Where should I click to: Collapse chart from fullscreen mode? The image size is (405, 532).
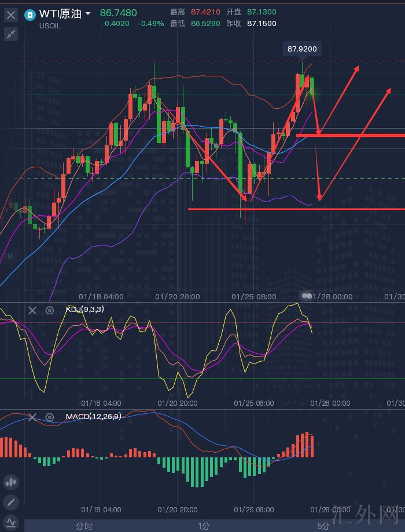(11, 34)
